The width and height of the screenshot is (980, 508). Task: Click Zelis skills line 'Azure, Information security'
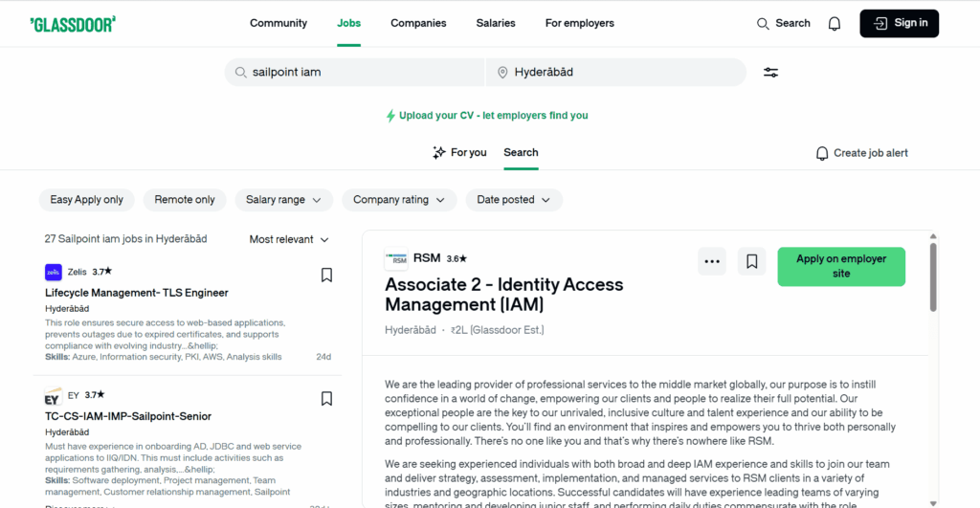[x=163, y=357]
